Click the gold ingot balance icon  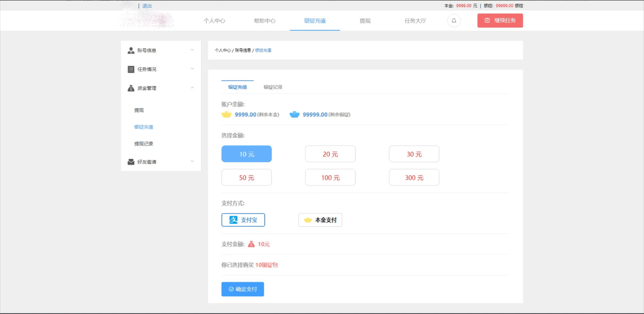[227, 114]
